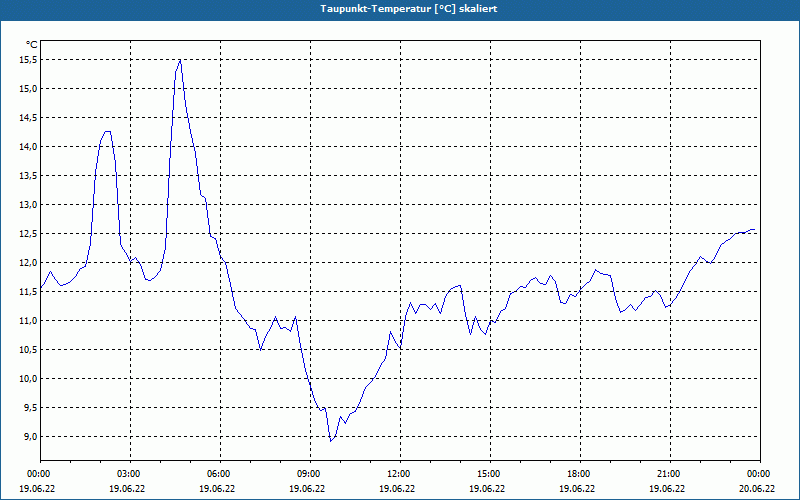Click the °C unit label above the y-axis
This screenshot has height=500, width=800.
(31, 45)
